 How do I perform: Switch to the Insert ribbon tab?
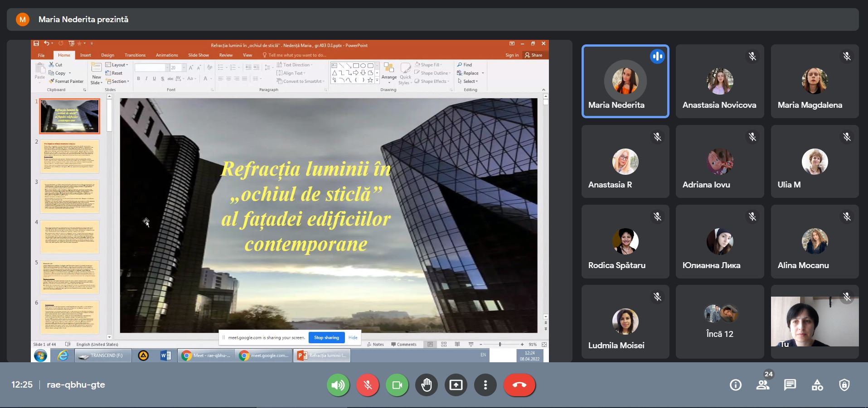[85, 55]
